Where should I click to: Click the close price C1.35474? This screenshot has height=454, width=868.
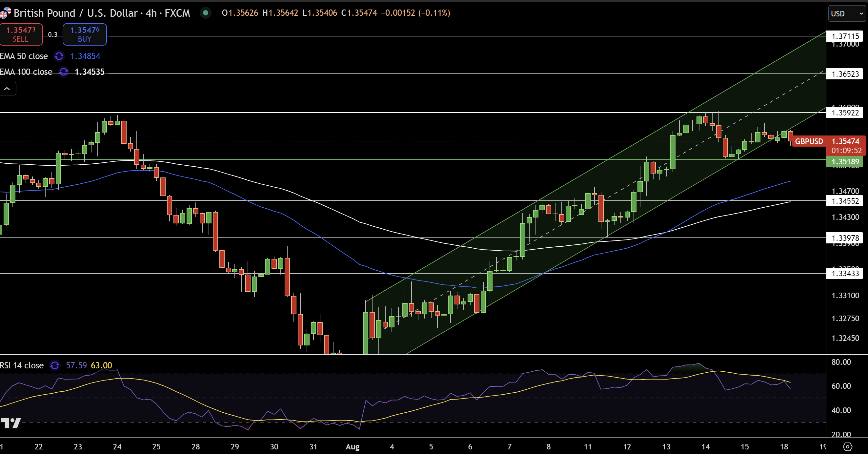(359, 13)
